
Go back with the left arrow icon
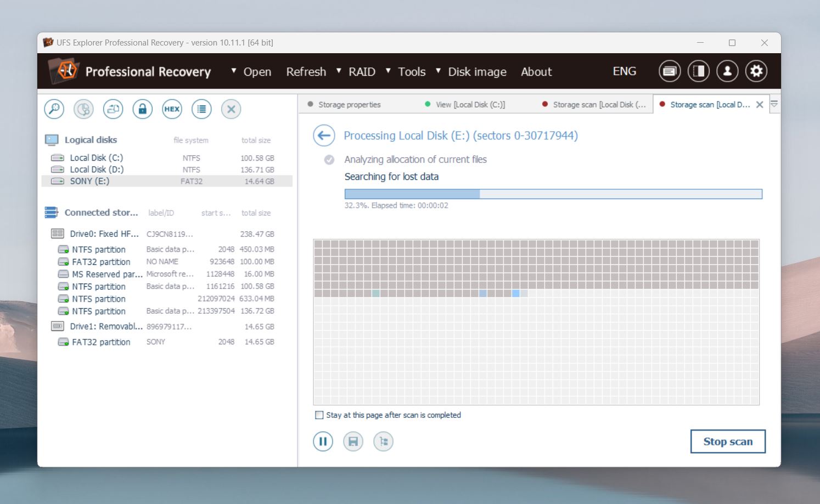pyautogui.click(x=324, y=135)
